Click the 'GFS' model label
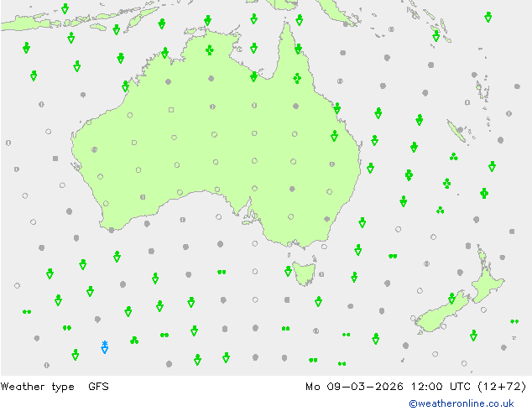 point(98,387)
